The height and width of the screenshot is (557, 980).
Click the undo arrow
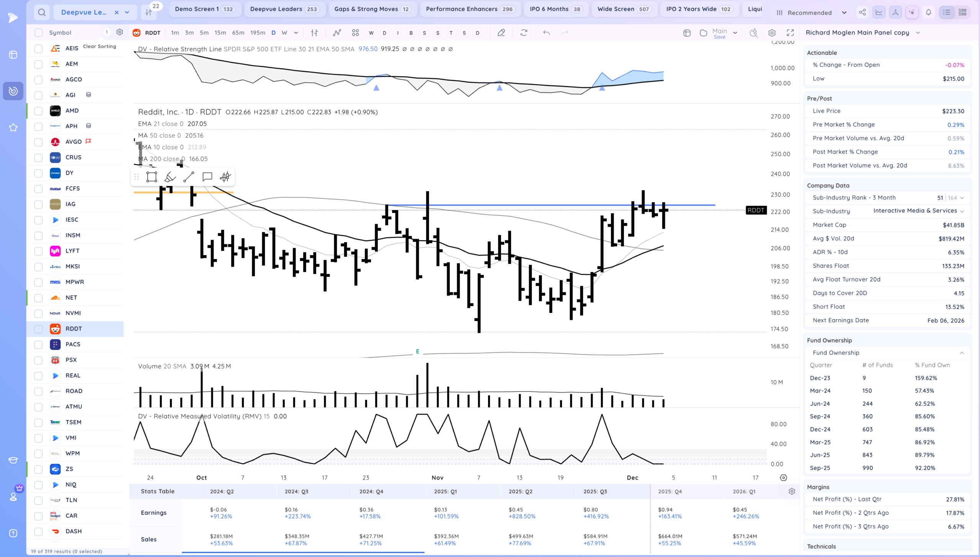click(x=546, y=33)
